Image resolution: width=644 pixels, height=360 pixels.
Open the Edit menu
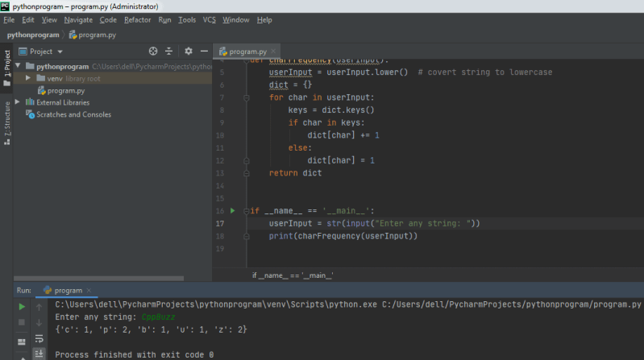pos(28,19)
